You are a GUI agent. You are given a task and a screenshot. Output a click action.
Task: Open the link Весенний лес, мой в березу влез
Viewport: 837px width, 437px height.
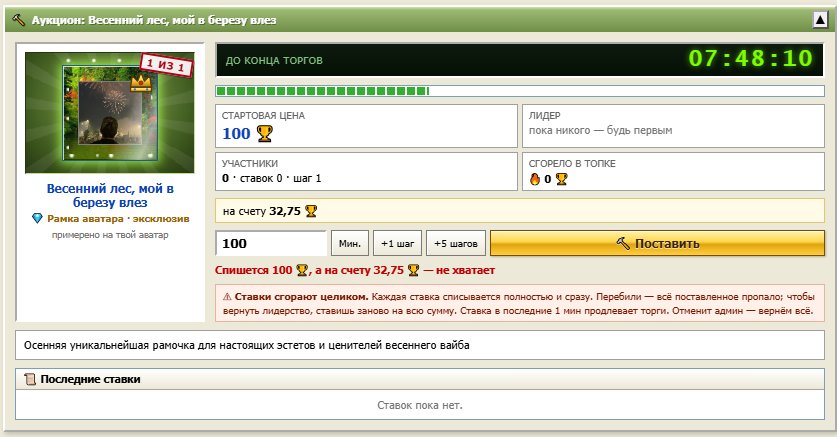110,195
